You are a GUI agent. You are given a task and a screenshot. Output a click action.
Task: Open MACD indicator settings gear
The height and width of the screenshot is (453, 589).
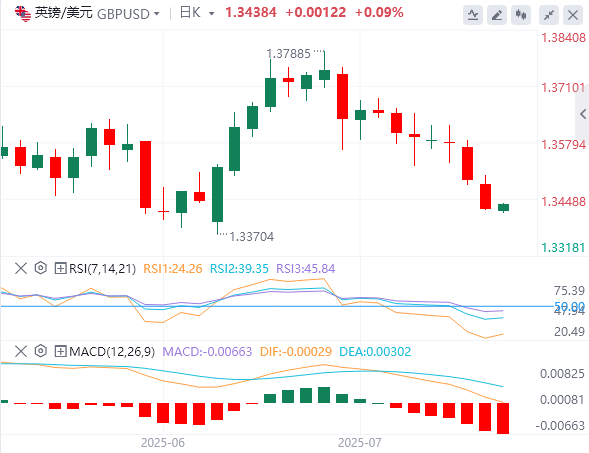(x=41, y=351)
